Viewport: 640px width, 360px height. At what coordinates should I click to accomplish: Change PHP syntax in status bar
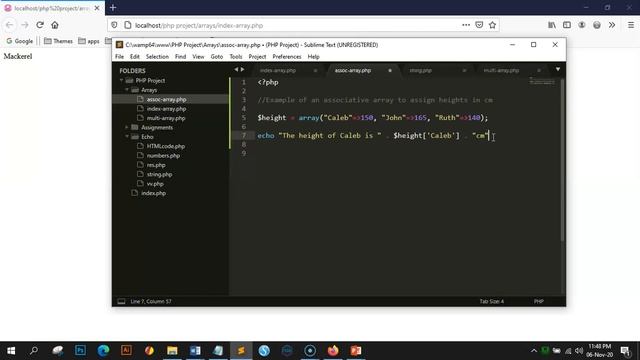coord(538,301)
